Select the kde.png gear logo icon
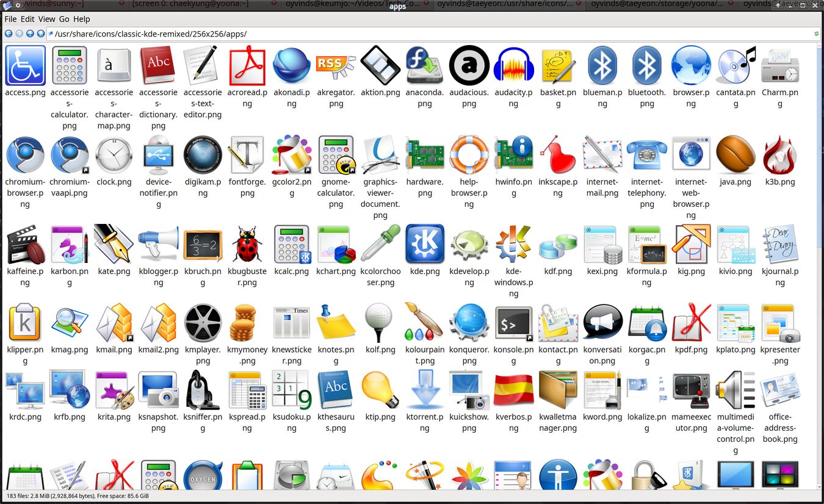 (x=425, y=244)
